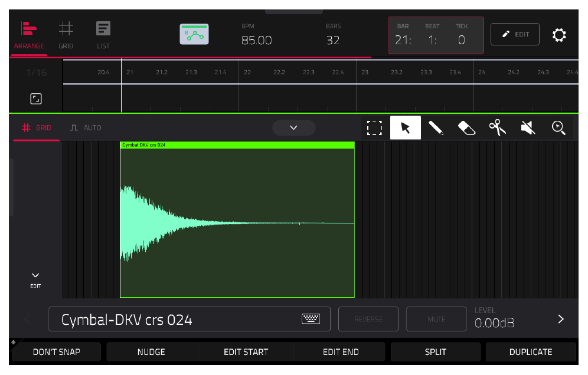Click the Split button
This screenshot has height=375, width=588.
coord(436,352)
